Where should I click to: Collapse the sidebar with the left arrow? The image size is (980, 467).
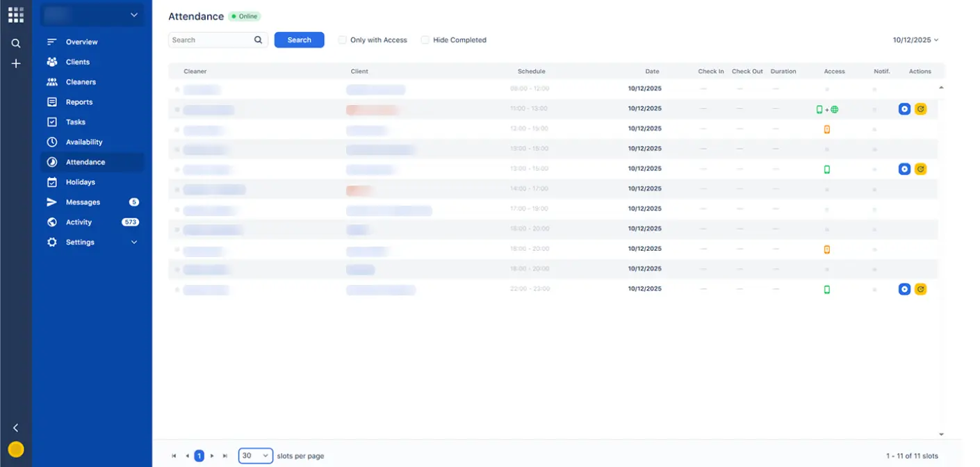coord(15,428)
